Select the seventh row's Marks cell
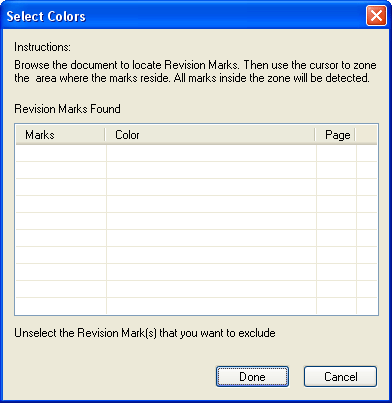Viewport: 392px width, 403px height. click(61, 255)
